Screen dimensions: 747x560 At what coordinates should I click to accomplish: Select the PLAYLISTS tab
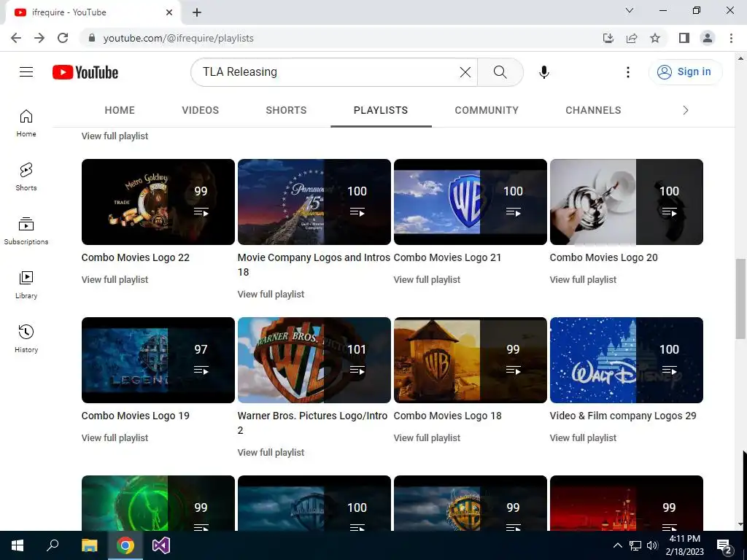(381, 110)
